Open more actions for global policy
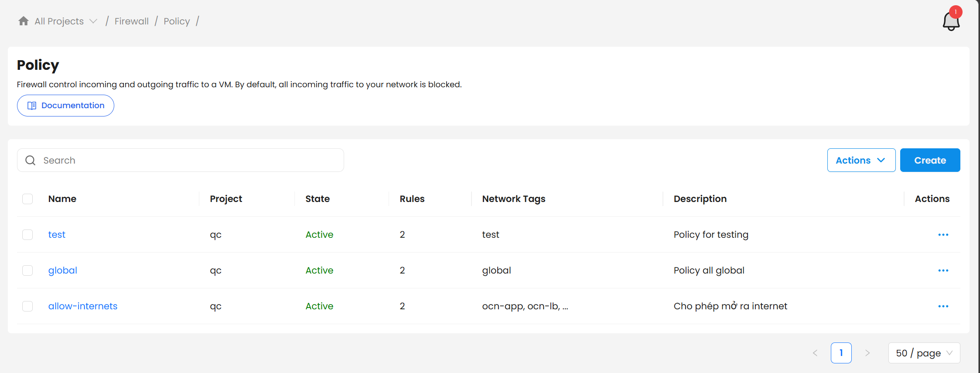 tap(943, 270)
